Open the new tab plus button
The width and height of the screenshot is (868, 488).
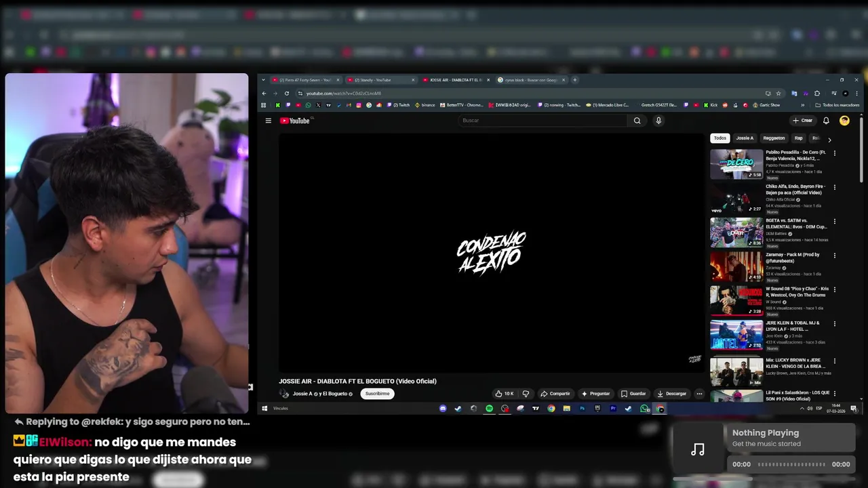[574, 80]
